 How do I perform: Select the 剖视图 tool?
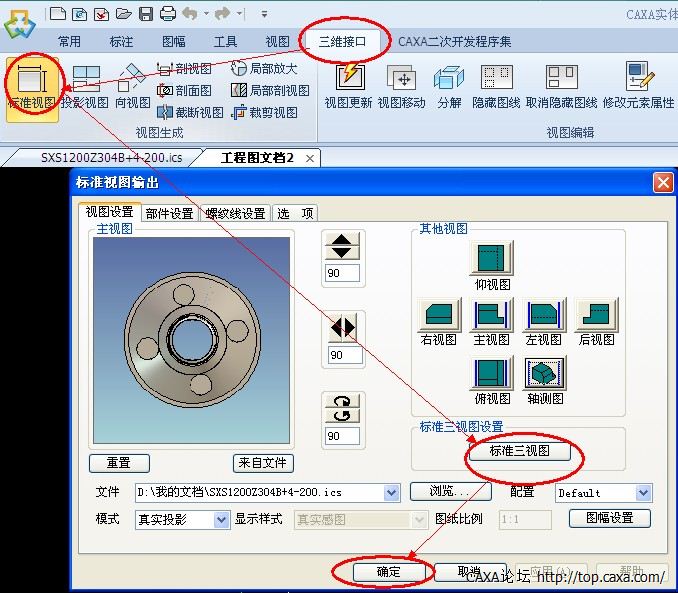coord(185,68)
